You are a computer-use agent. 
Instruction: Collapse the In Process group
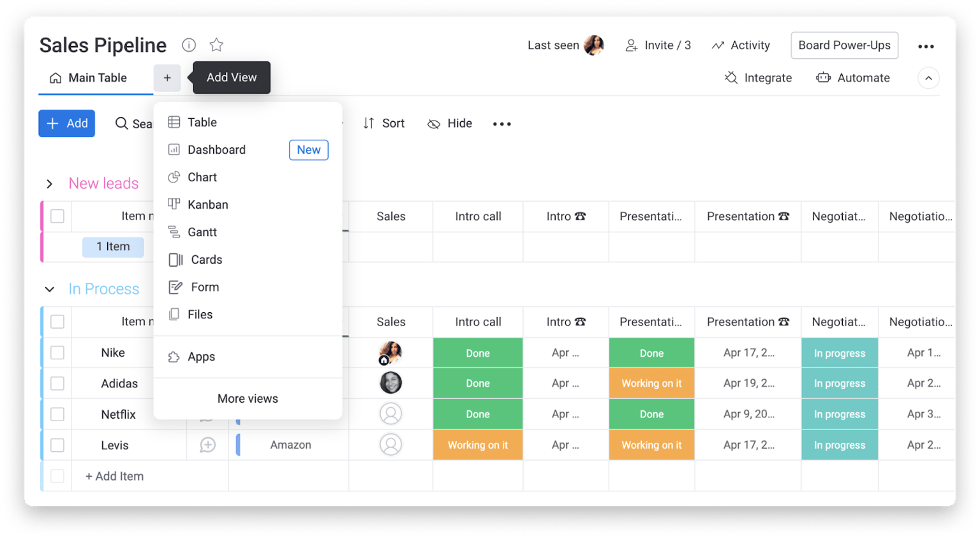coord(49,288)
